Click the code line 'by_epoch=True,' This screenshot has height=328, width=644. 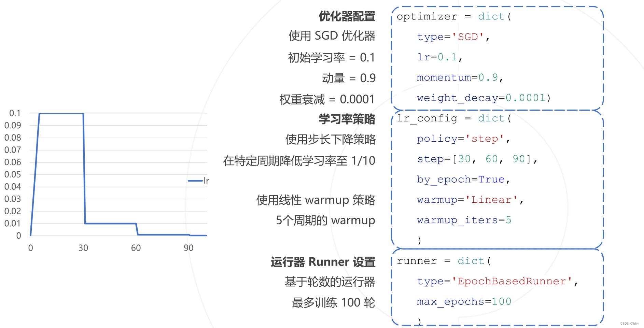[x=463, y=180]
